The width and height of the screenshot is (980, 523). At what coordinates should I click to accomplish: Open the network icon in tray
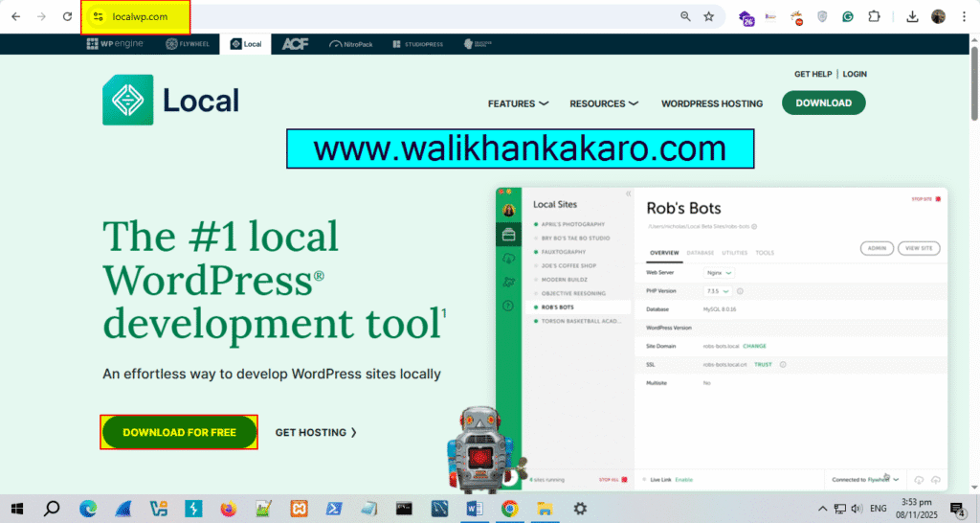point(840,509)
